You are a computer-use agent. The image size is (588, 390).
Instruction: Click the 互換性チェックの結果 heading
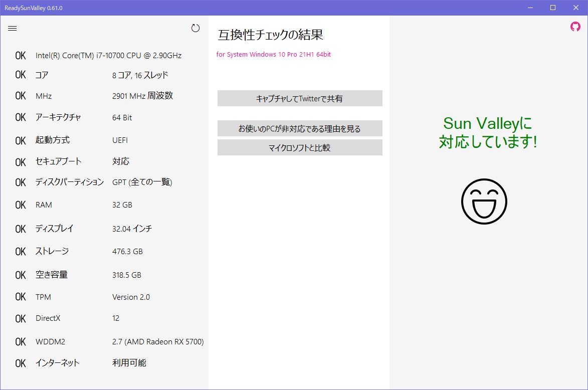270,35
